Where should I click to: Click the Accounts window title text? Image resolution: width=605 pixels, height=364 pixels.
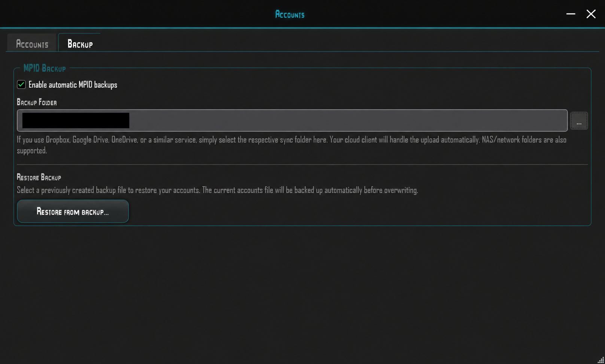tap(290, 14)
